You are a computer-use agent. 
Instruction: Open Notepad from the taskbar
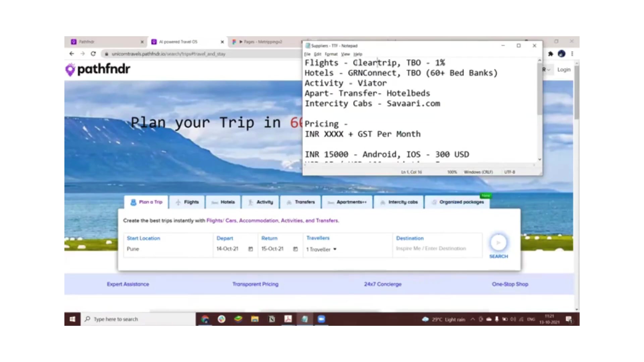pyautogui.click(x=305, y=319)
